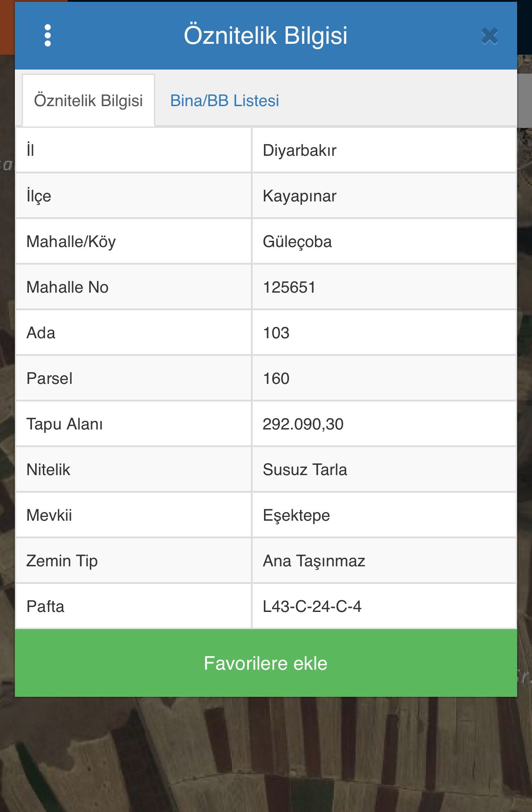532x812 pixels.
Task: Click the Kayapınar district value
Action: coord(384,196)
